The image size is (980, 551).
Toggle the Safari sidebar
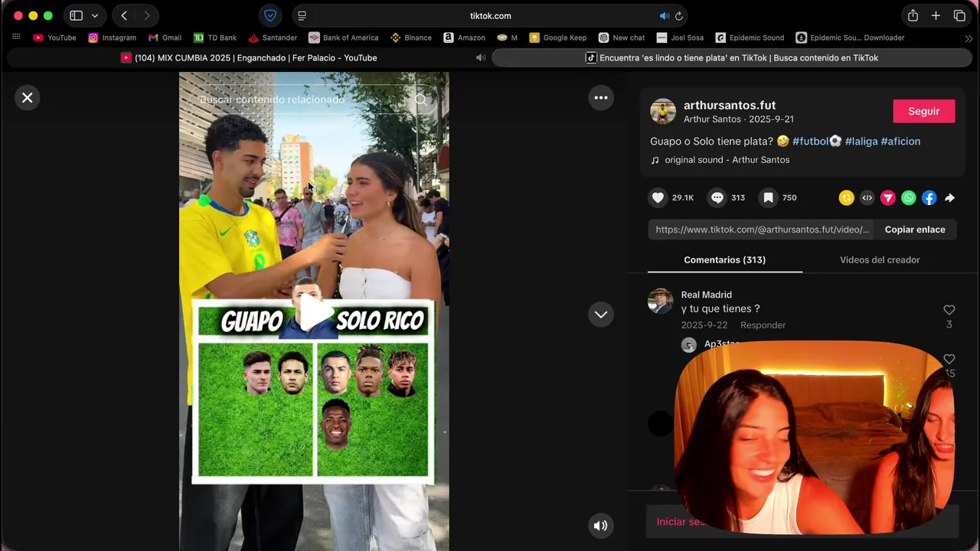click(x=76, y=15)
